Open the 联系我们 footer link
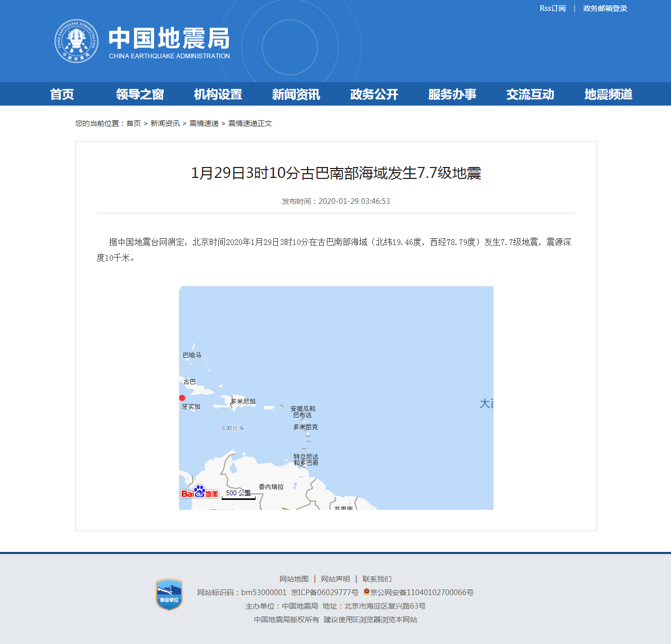The image size is (671, 644). click(377, 579)
